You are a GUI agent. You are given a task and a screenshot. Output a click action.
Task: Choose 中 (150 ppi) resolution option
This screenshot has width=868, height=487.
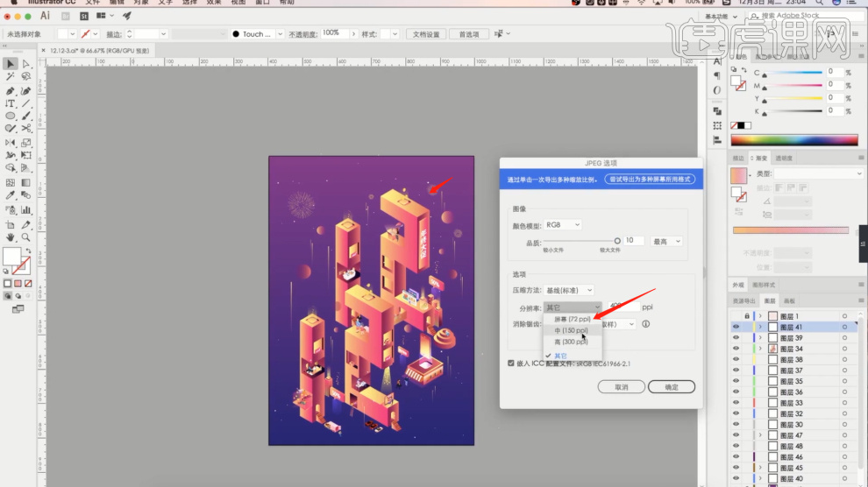coord(573,330)
